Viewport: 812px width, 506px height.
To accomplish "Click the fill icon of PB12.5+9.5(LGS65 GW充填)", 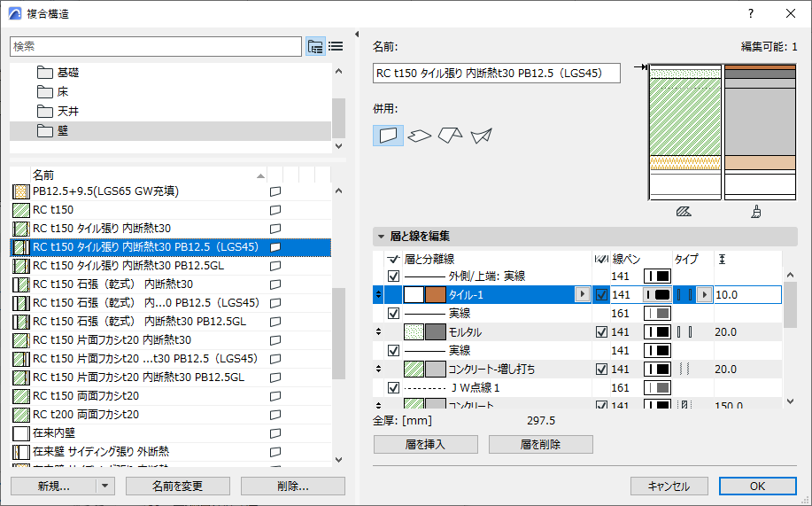I will pos(20,191).
